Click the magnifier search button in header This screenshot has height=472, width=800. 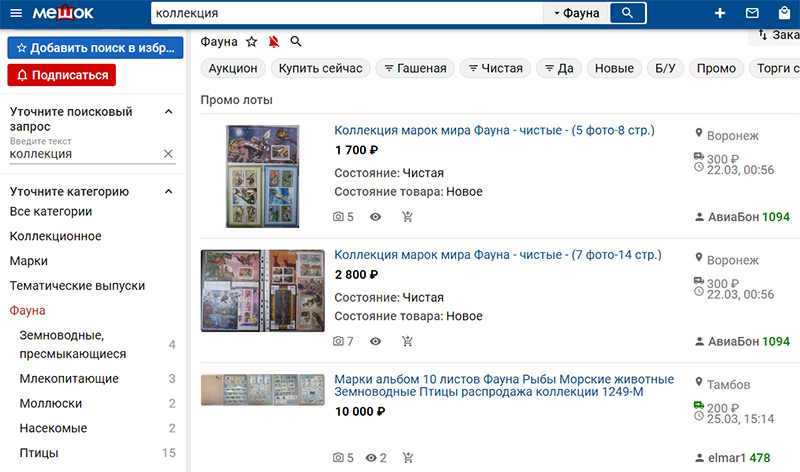tap(628, 13)
